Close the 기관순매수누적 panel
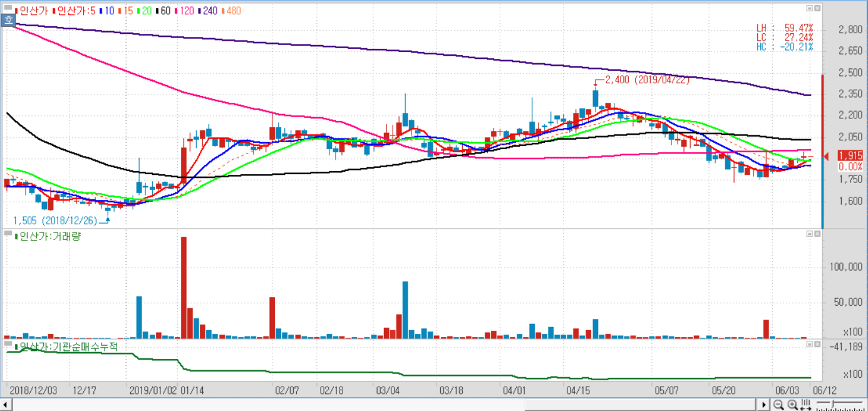Screen dimensions: 868x411 [817, 344]
